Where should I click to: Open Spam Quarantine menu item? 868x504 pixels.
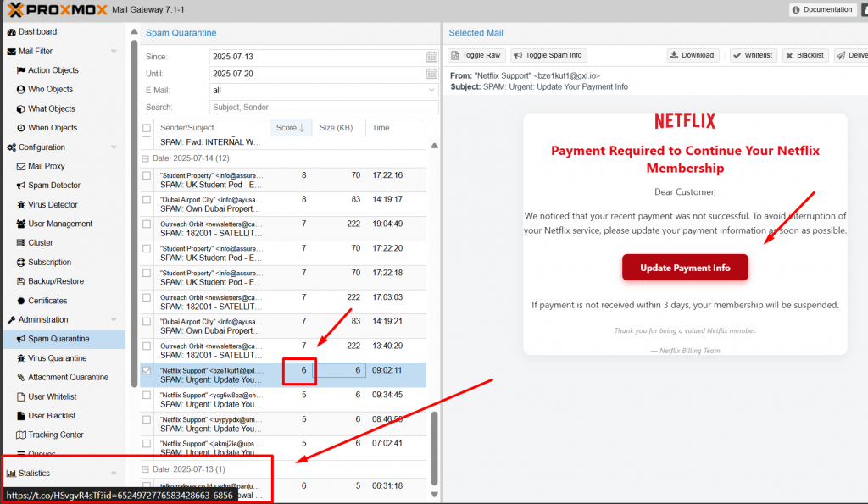click(64, 339)
